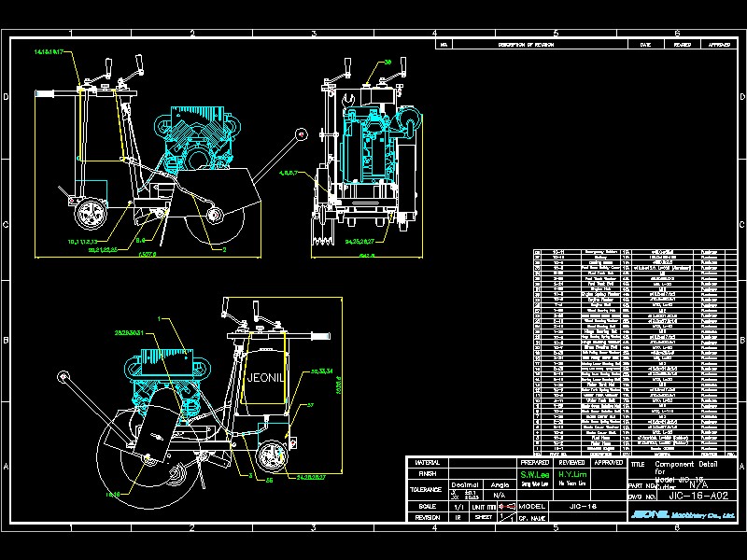Click the projection symbol beside UNIT mm
Screen dimensions: 747x560
coord(507,507)
